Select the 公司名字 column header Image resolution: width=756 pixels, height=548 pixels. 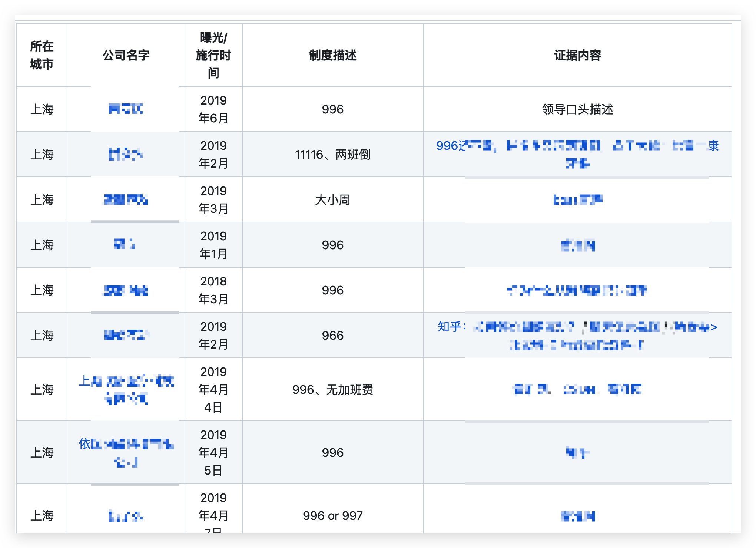126,55
